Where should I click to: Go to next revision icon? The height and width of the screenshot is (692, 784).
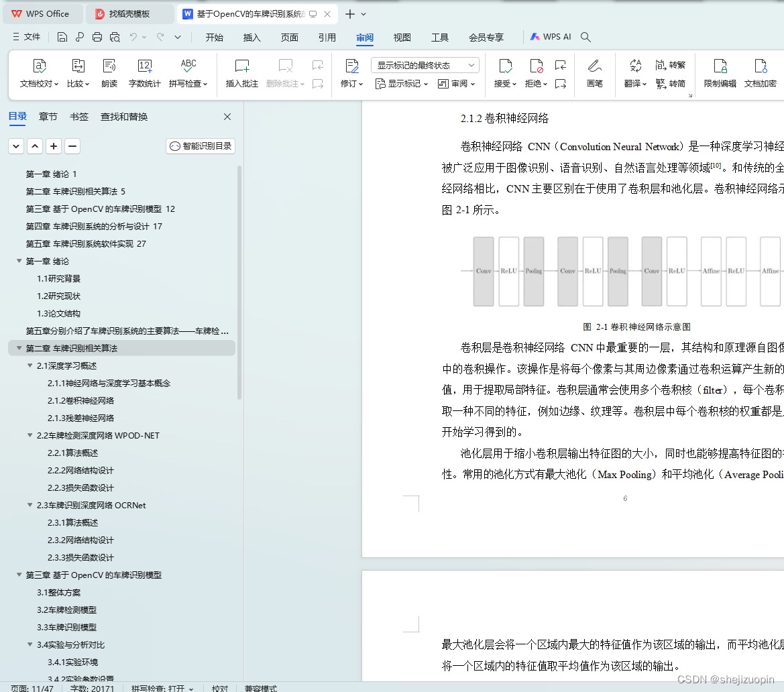pos(561,84)
